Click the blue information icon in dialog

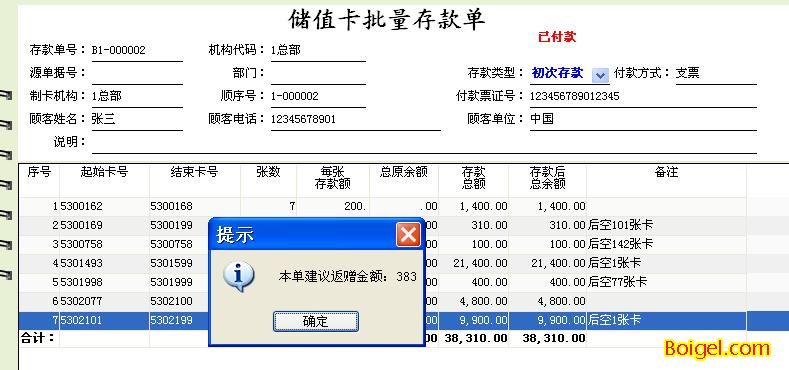coord(239,276)
